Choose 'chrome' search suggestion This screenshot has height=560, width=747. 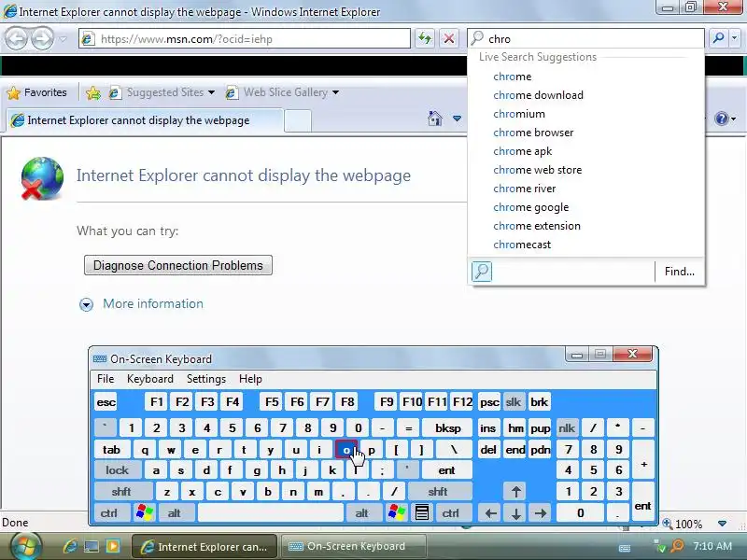point(585,77)
